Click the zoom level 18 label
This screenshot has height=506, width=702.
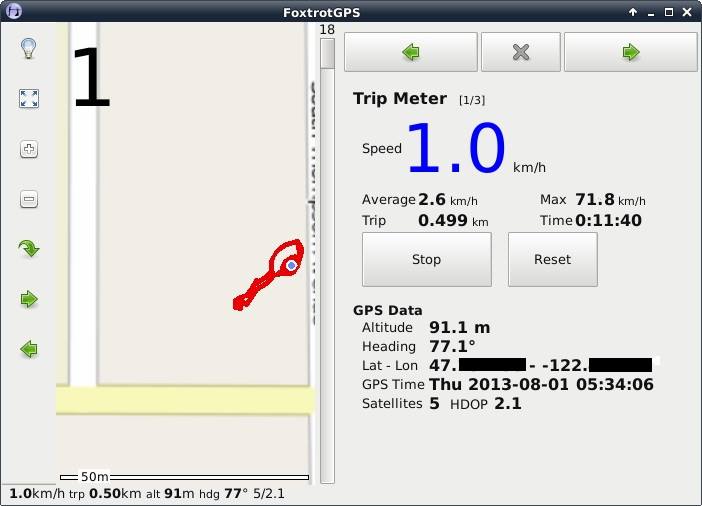[x=327, y=30]
